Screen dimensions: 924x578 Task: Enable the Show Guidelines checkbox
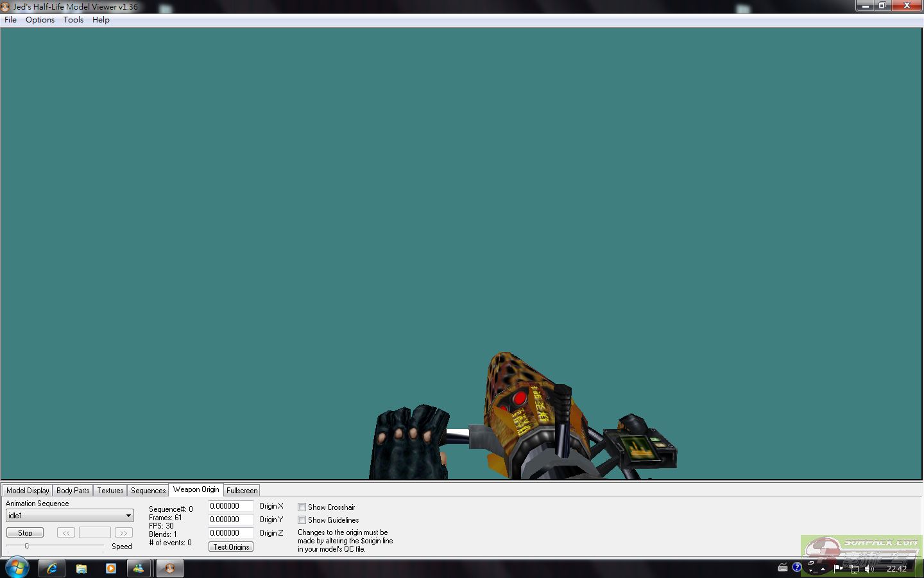click(302, 520)
